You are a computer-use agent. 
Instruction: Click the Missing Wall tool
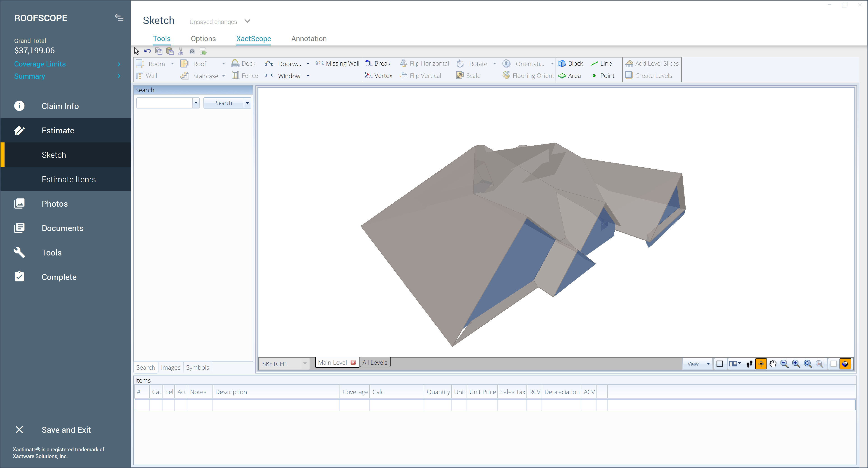pos(338,63)
